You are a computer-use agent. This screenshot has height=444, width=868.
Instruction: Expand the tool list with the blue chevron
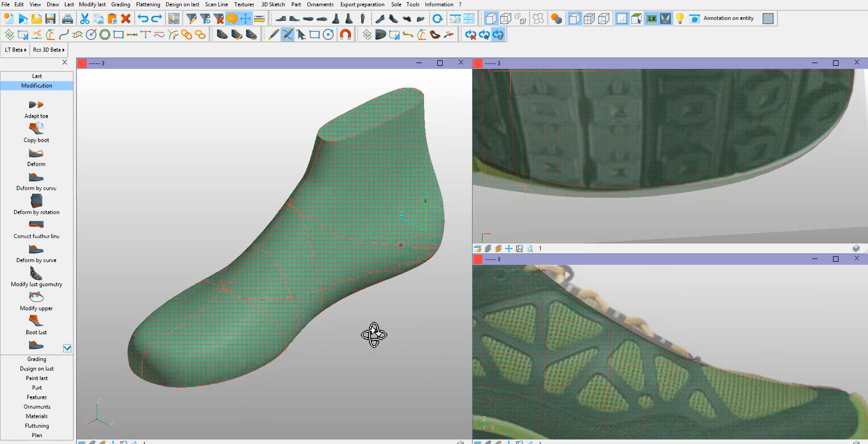click(x=67, y=348)
